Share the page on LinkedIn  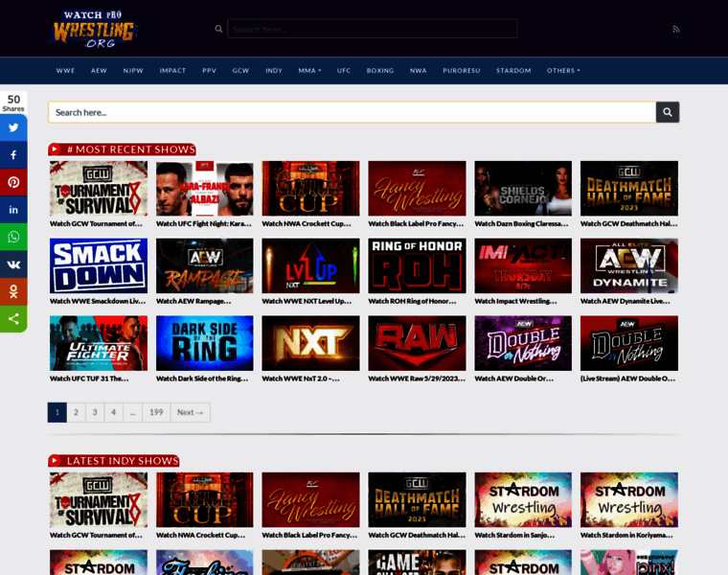[13, 210]
